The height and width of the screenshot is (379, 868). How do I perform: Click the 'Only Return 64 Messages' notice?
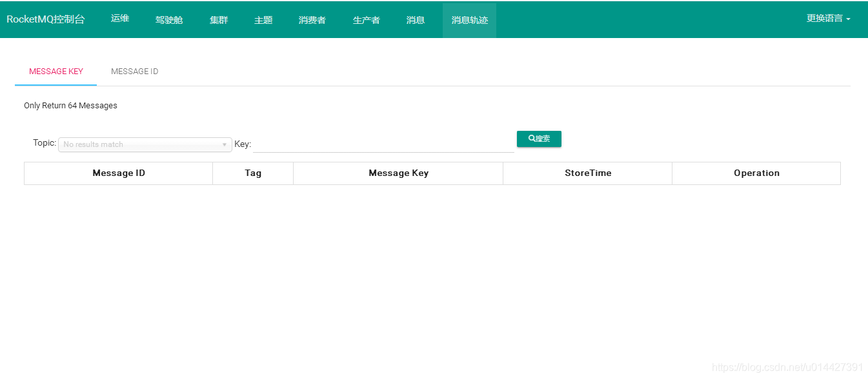coord(70,106)
